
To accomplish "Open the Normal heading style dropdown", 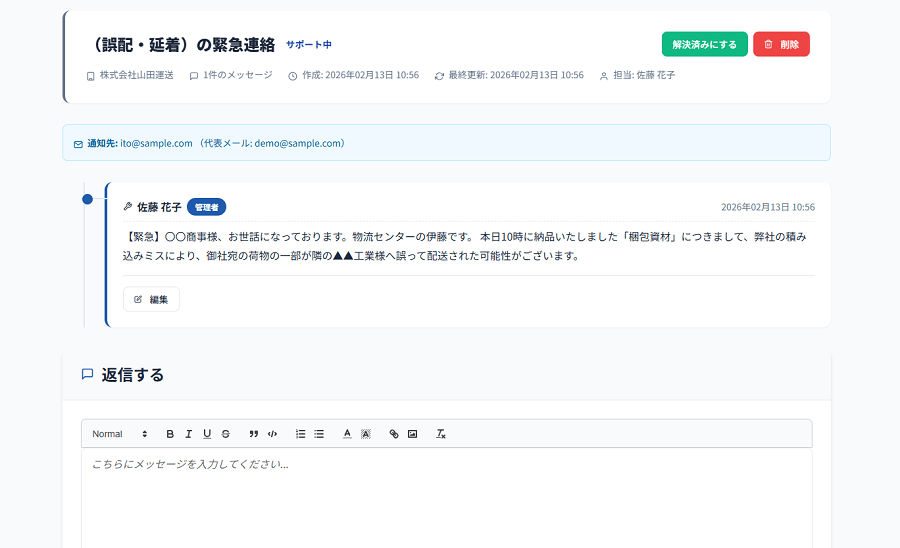I will coord(119,434).
